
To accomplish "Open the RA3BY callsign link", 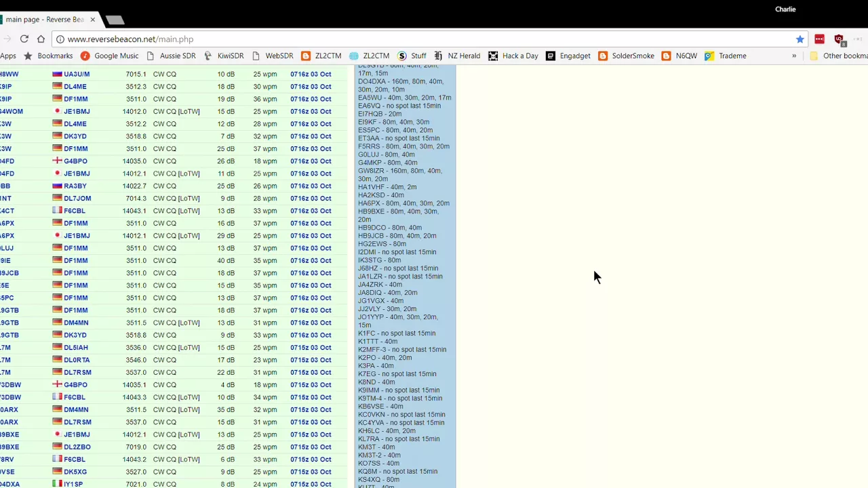I will pos(75,186).
